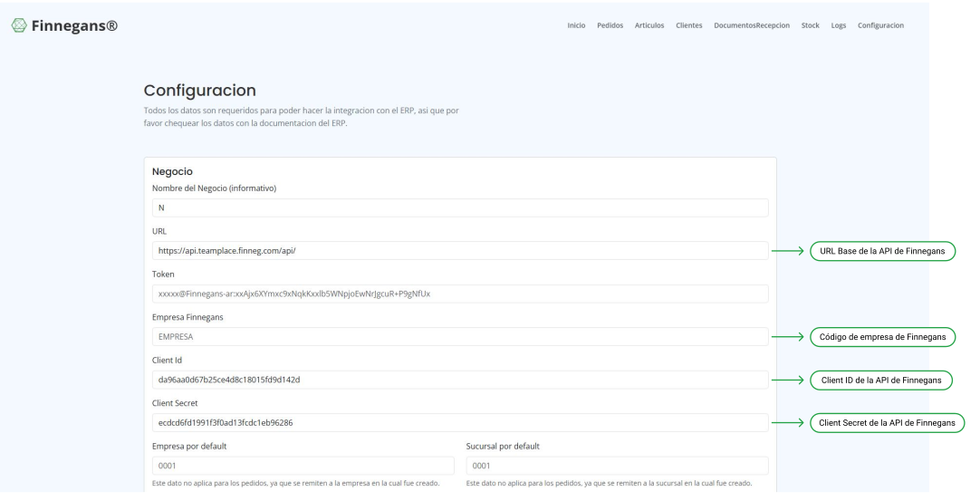Image resolution: width=980 pixels, height=501 pixels.
Task: Focus the Client Id text box
Action: coord(460,380)
